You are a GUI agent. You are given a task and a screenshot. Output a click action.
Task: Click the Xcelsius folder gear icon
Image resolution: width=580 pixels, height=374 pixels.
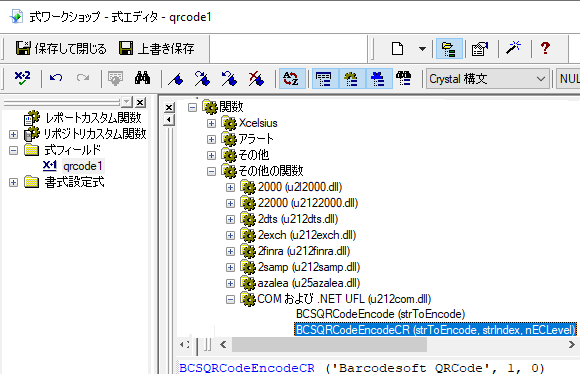point(229,122)
